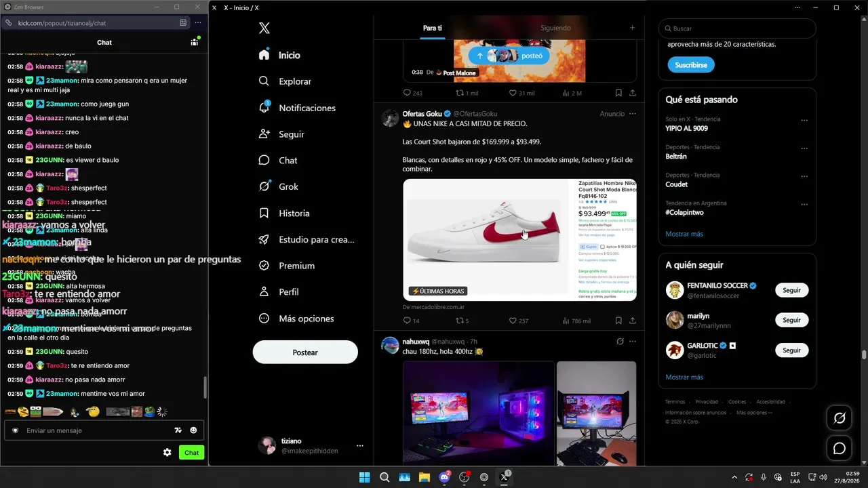Click Mostrar más under Qué está pasando
Screen dimensions: 868x488
[x=684, y=234]
